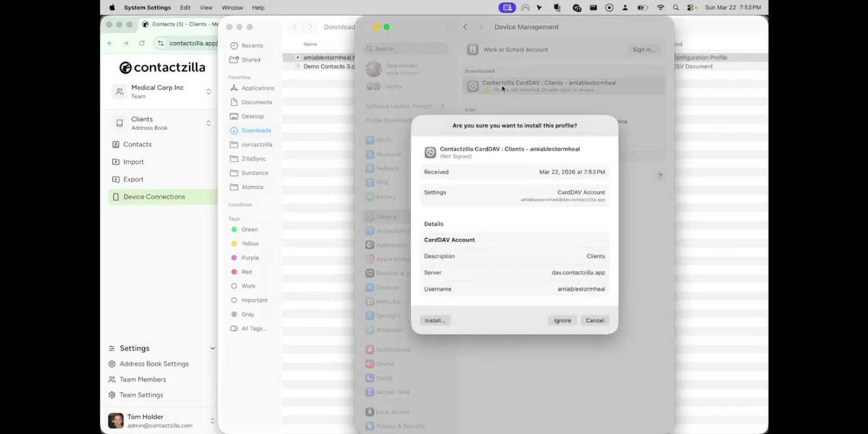Screen dimensions: 868x434
Task: Open Lock Screen settings in the sidebar
Action: point(387,412)
